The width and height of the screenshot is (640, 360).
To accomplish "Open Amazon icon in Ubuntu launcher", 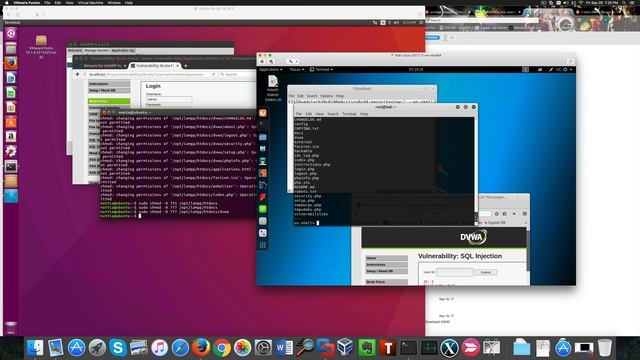I will (x=11, y=136).
